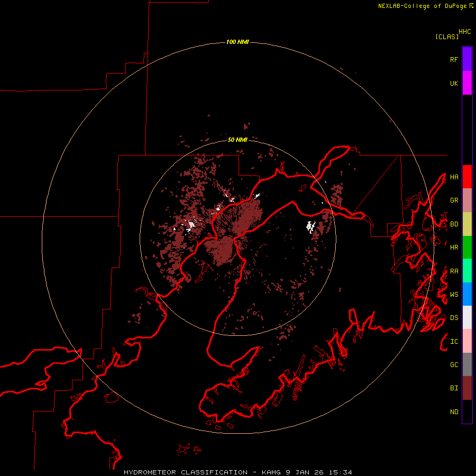Click the UK magenta legend swatch
Screen dimensions: 476x476
[x=467, y=83]
